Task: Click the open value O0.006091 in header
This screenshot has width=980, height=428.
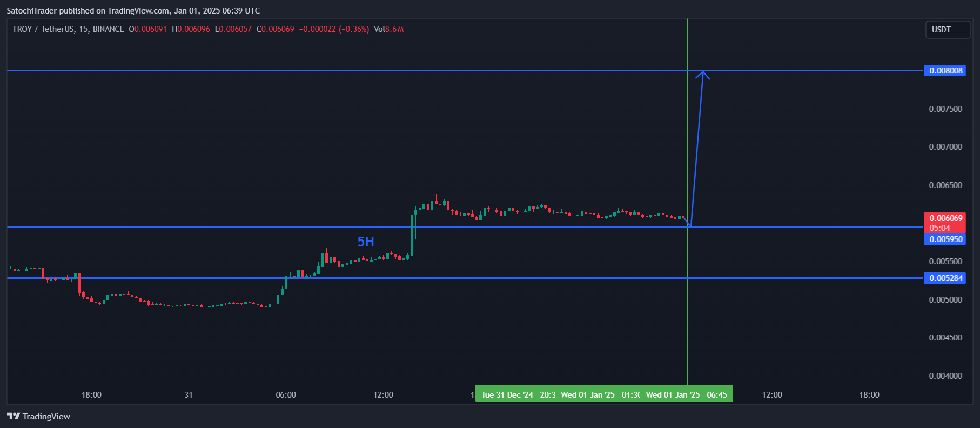Action: [x=148, y=29]
